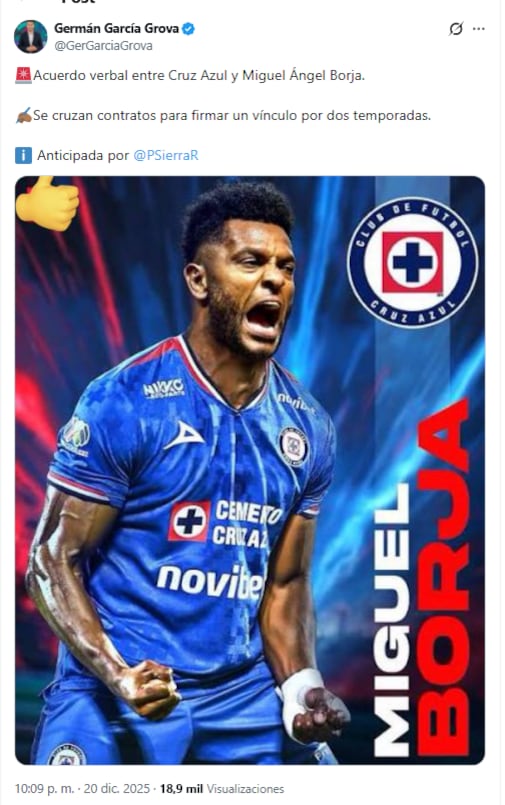Click the Cemento Cruz Azul jersey sponsor

[226, 522]
